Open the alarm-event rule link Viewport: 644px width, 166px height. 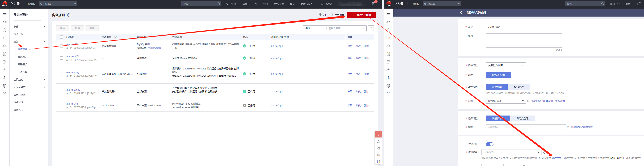[x=73, y=90]
